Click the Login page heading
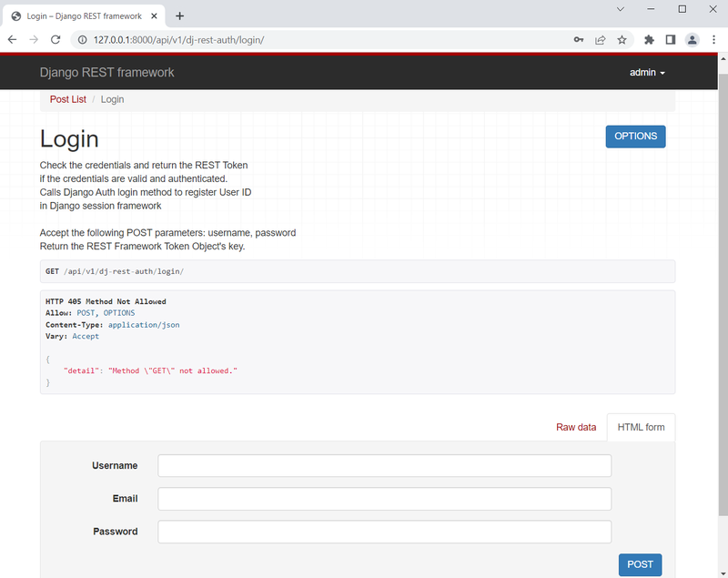 pos(69,139)
